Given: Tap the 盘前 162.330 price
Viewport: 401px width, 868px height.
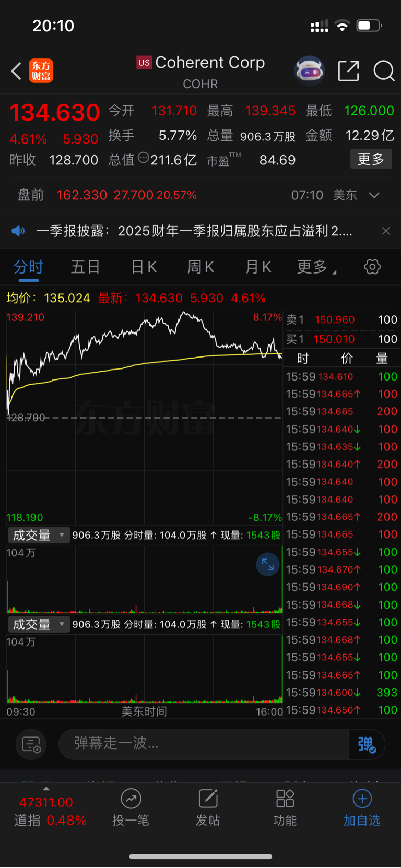Looking at the screenshot, I should tap(82, 195).
